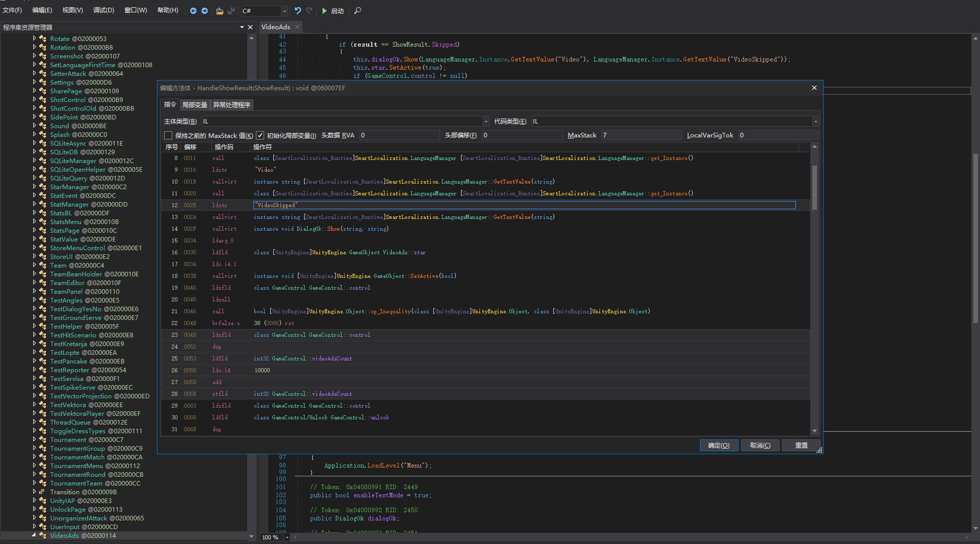Start debugging with the green play button

click(x=324, y=11)
